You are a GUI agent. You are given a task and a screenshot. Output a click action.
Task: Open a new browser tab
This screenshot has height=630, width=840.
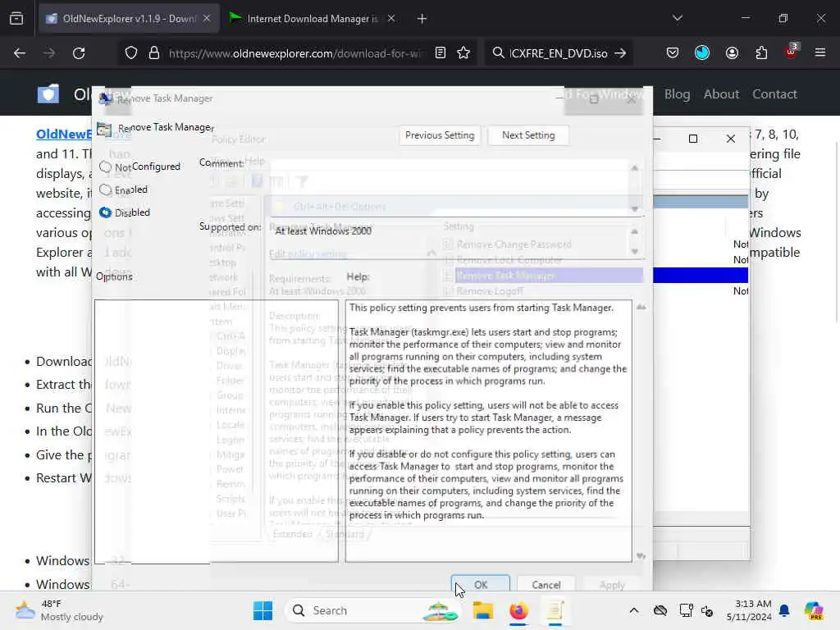click(x=422, y=19)
